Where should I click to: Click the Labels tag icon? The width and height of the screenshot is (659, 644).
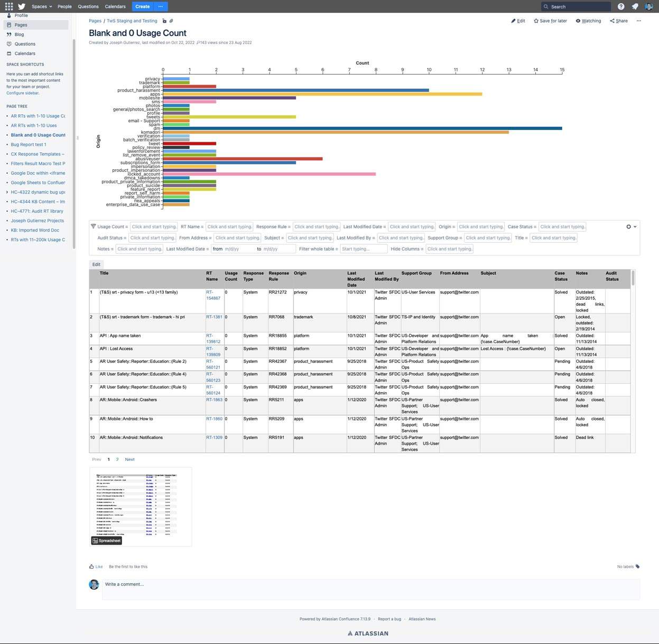[x=637, y=566]
